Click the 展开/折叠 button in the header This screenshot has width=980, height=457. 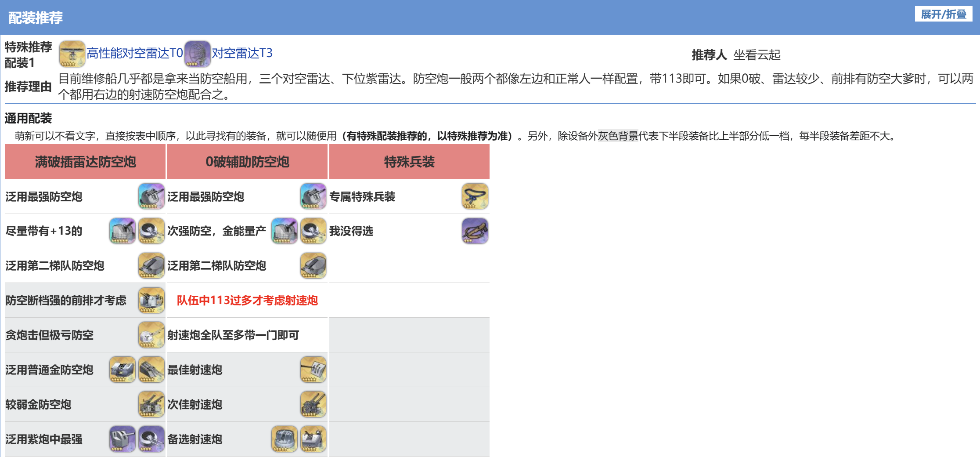(943, 15)
